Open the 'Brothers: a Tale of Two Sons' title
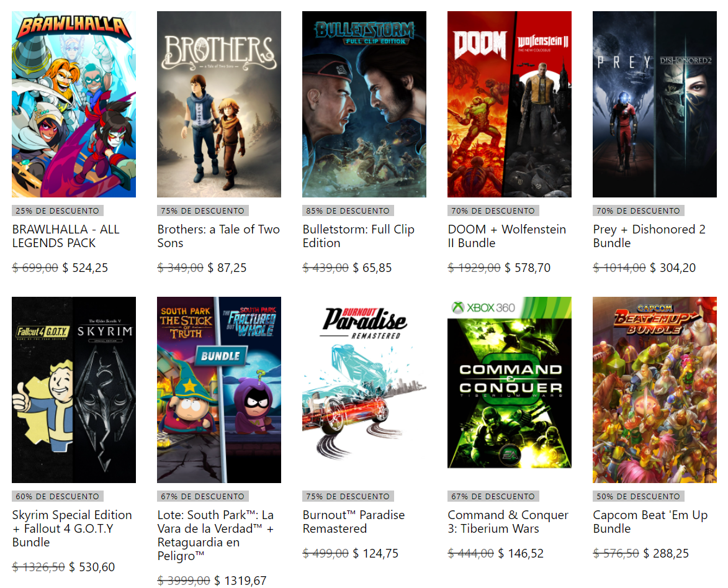The image size is (728, 588). (x=218, y=236)
